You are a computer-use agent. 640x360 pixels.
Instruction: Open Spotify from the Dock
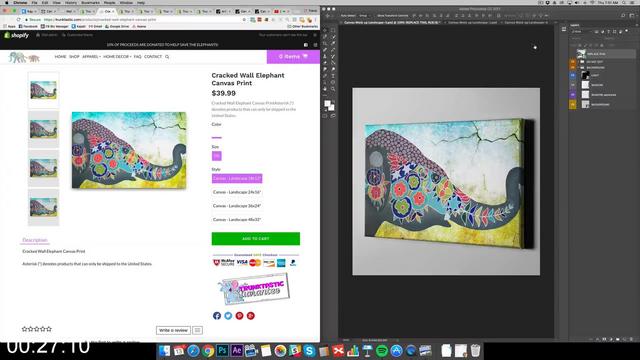coord(382,351)
